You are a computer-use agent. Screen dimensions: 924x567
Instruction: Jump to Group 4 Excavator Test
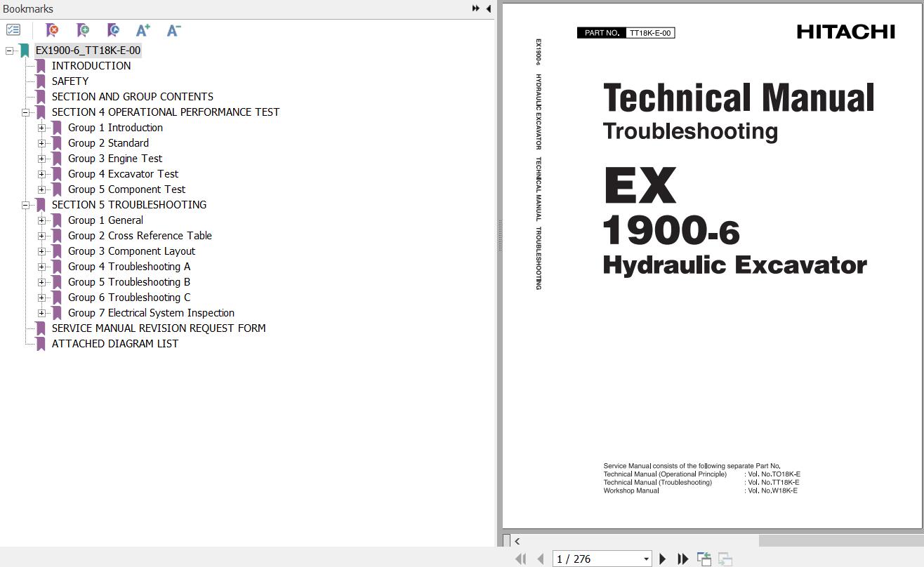(x=123, y=174)
